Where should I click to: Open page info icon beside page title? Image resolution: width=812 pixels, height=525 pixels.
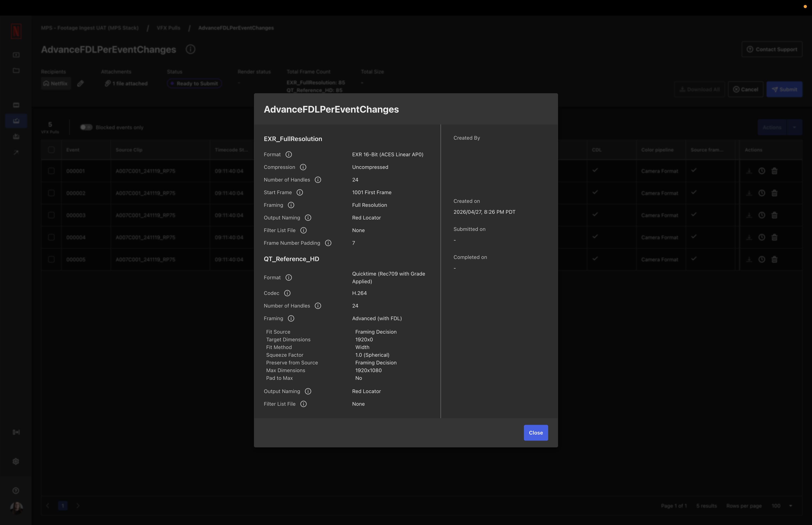191,49
